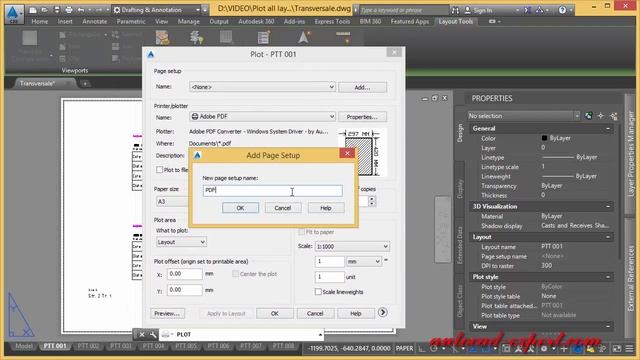Click the Clean Screen icon in status bar
The image size is (640, 360).
pos(617,349)
